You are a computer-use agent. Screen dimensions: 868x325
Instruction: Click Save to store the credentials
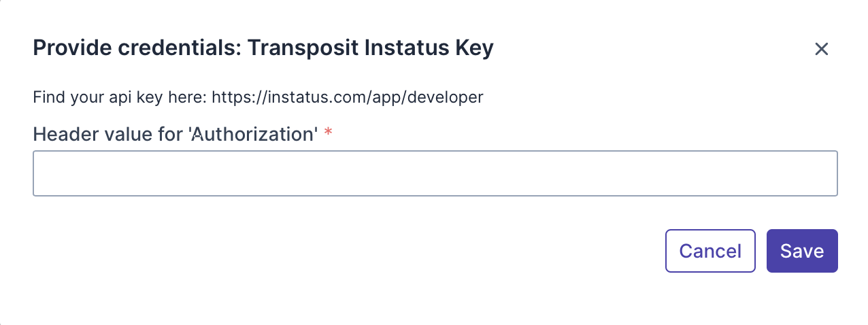[x=801, y=251]
